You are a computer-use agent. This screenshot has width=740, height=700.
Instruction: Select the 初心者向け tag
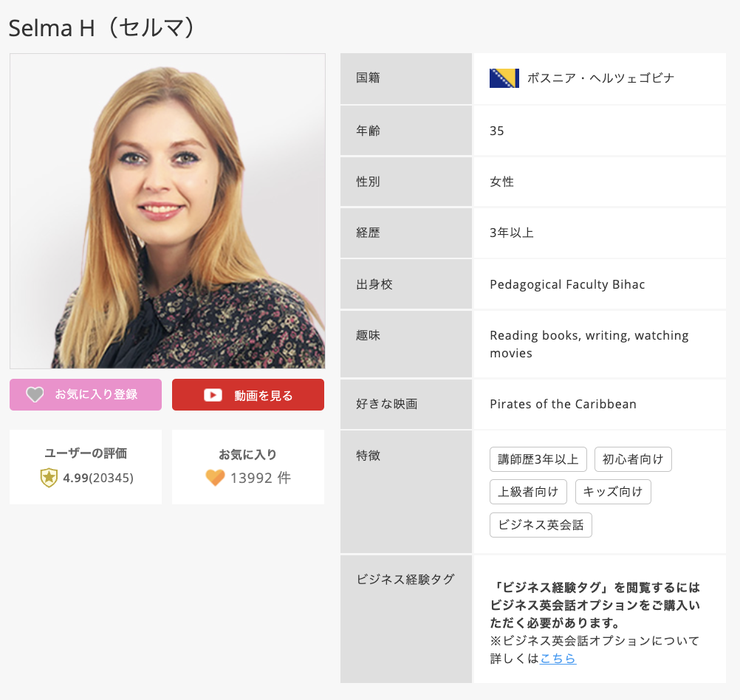(x=632, y=459)
